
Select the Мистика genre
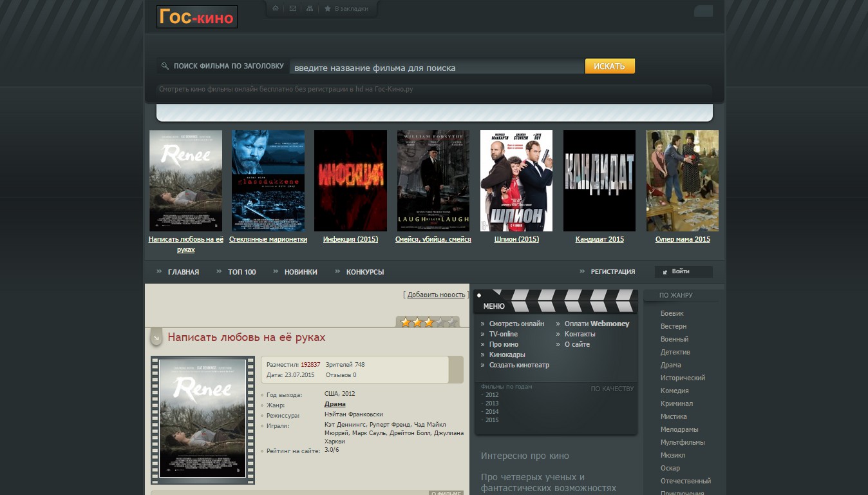click(x=674, y=416)
